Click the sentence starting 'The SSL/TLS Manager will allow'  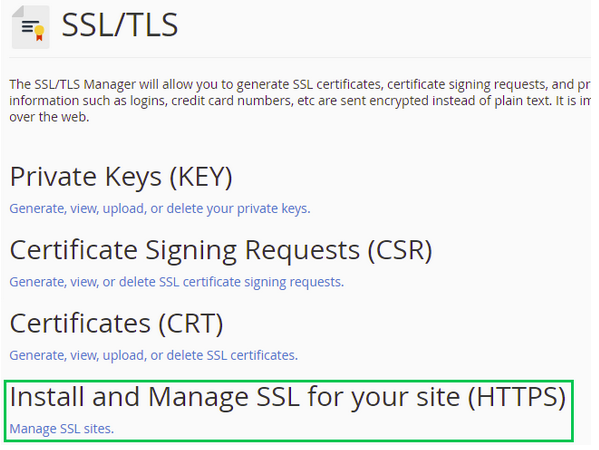pos(300,84)
